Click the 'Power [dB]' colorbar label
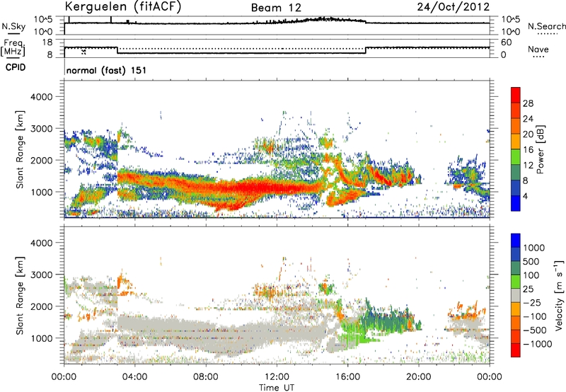This screenshot has width=566, height=392. tap(540, 149)
